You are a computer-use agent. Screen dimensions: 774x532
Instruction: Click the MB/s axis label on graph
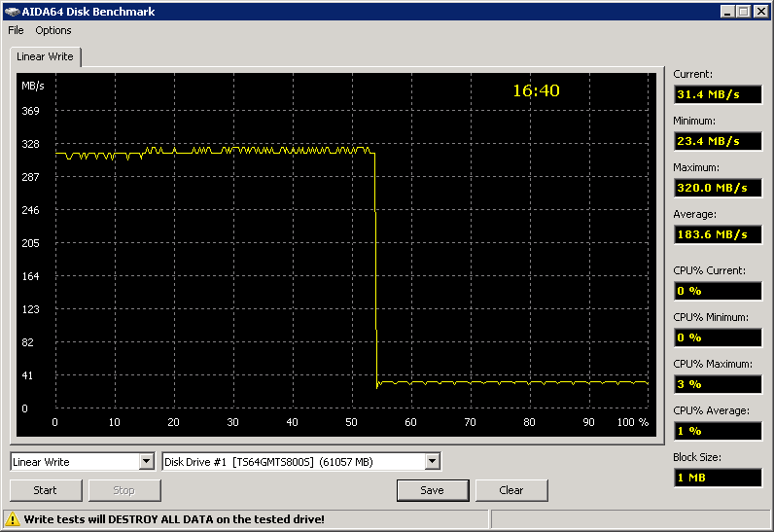pos(33,86)
